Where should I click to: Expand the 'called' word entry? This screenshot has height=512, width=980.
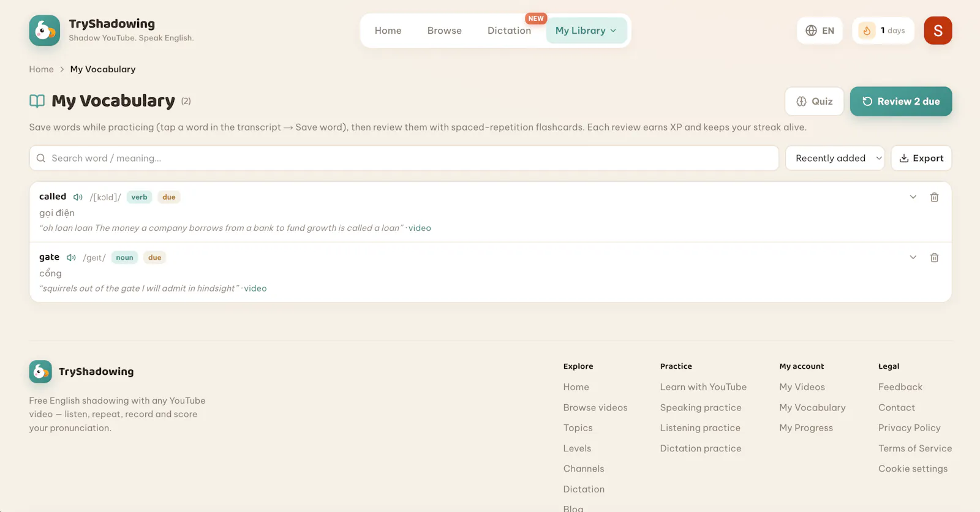pos(913,197)
